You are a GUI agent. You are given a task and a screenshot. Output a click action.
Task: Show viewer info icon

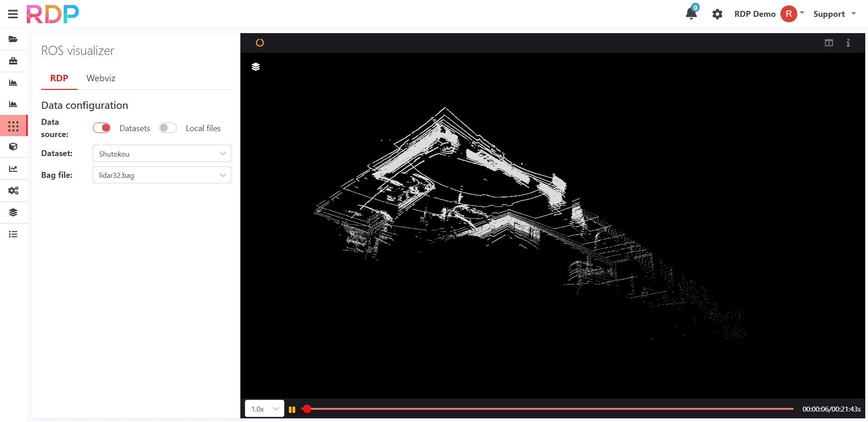pyautogui.click(x=848, y=43)
